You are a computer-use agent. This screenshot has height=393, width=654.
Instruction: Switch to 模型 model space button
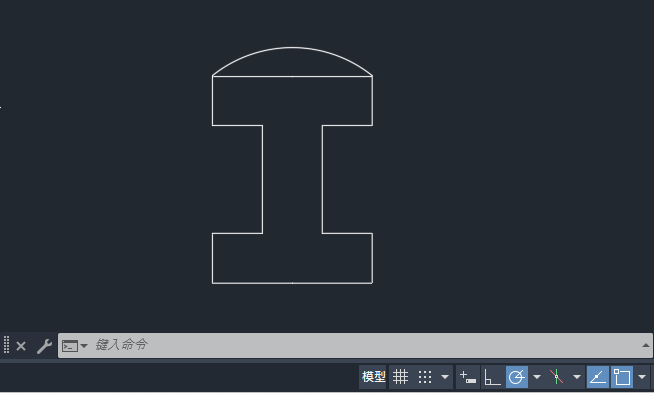(x=373, y=377)
